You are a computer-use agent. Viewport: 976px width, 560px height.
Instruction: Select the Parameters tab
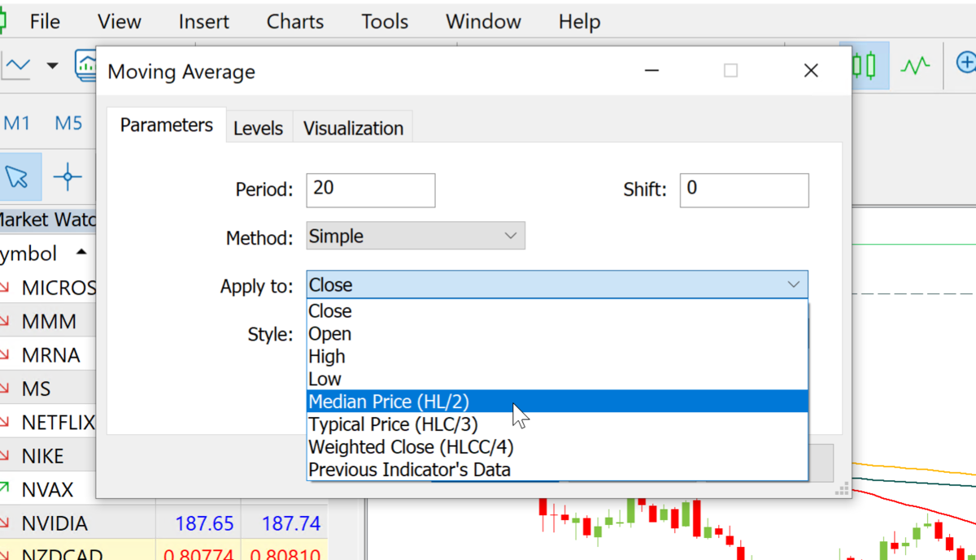pyautogui.click(x=166, y=125)
